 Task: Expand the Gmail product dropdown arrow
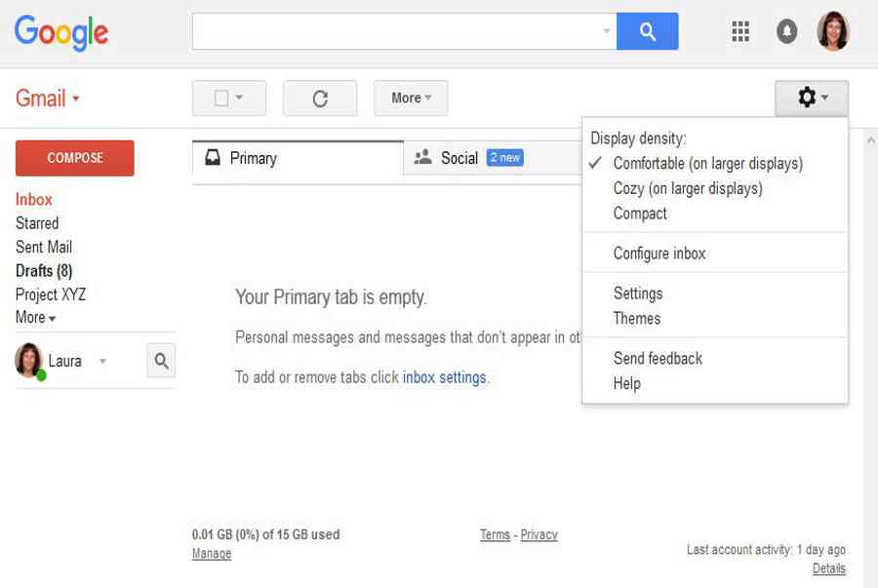[75, 99]
